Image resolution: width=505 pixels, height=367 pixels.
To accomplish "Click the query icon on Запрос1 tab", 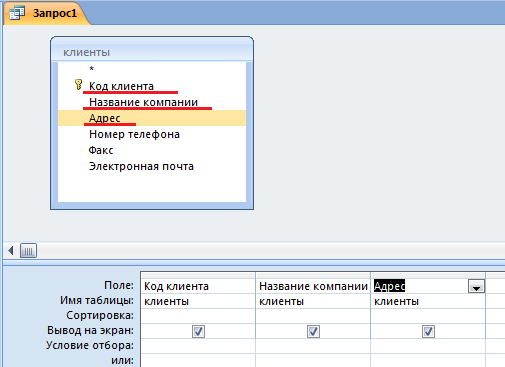I will [17, 13].
